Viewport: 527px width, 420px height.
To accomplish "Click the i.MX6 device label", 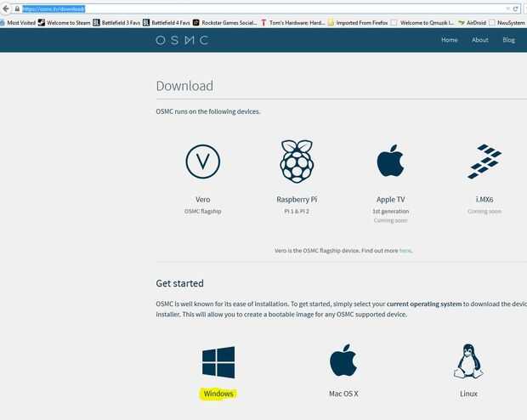I will 484,200.
